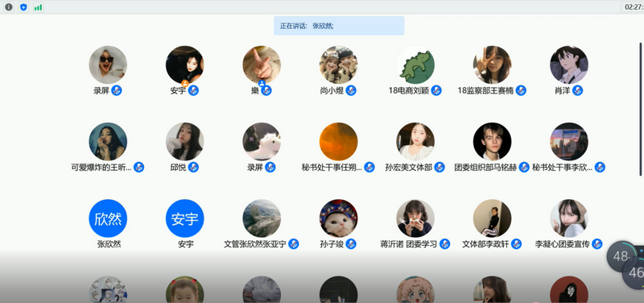Click muted mic icon next to 樂

pyautogui.click(x=266, y=90)
